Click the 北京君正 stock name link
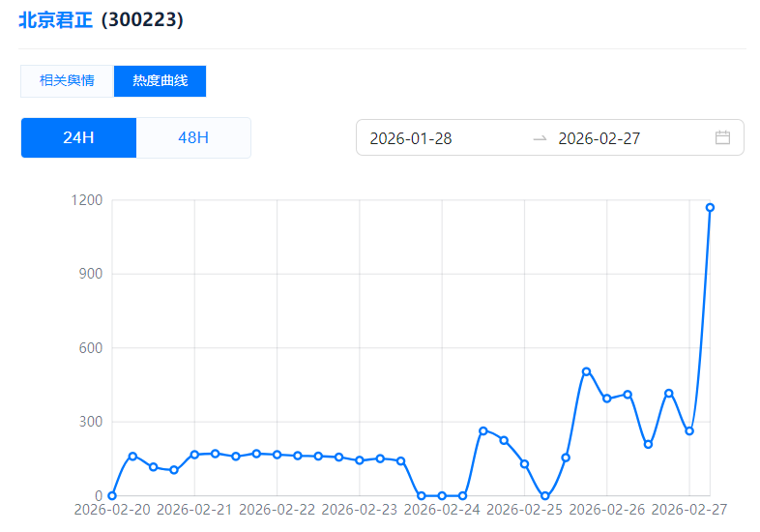The image size is (760, 532). tap(55, 20)
